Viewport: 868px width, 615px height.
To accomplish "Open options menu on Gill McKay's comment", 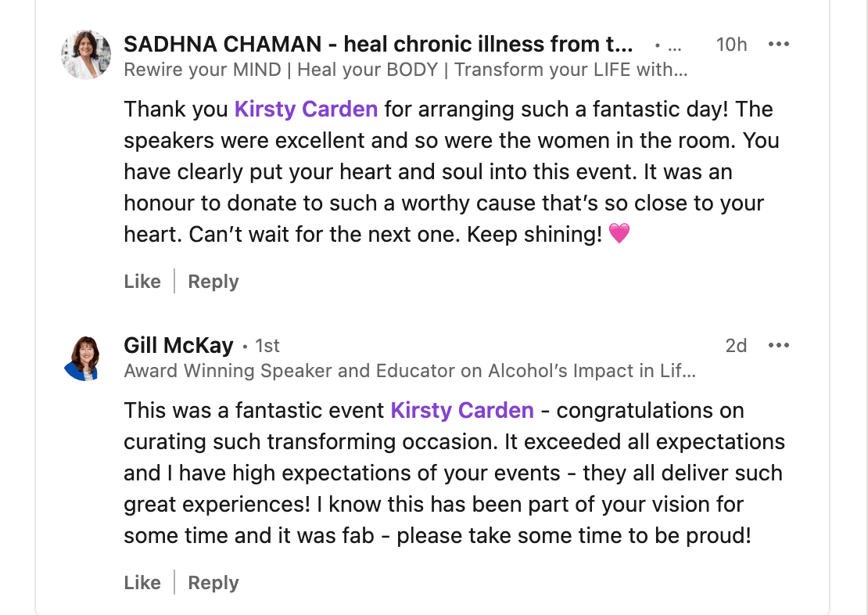I will 778,346.
